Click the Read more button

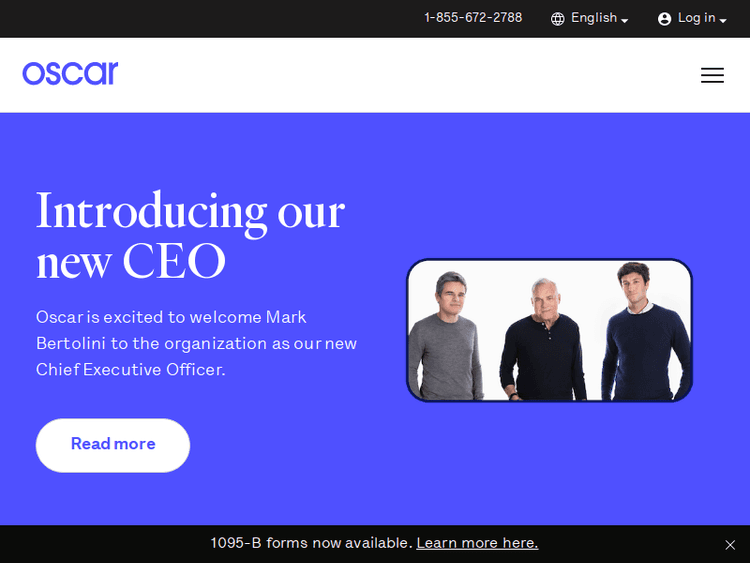113,445
